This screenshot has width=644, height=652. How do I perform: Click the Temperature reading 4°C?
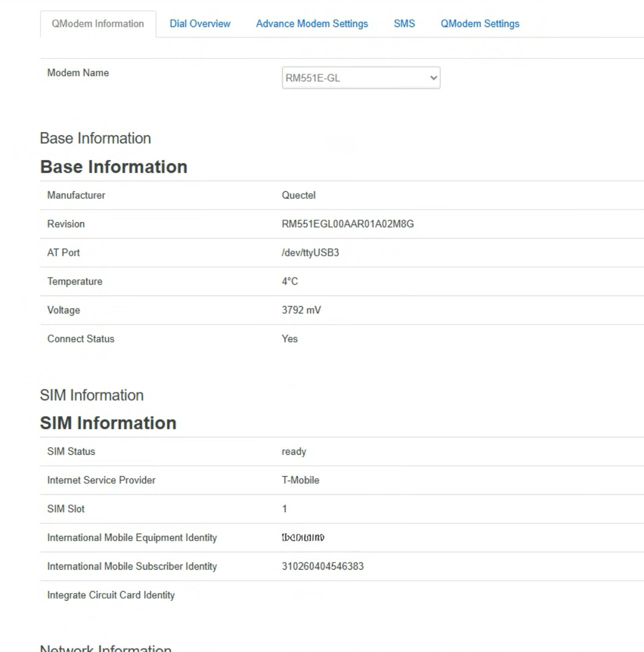pos(290,281)
